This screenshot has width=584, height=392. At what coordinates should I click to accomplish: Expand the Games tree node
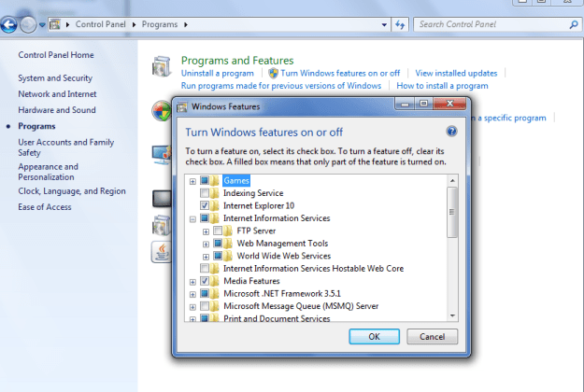(x=192, y=180)
